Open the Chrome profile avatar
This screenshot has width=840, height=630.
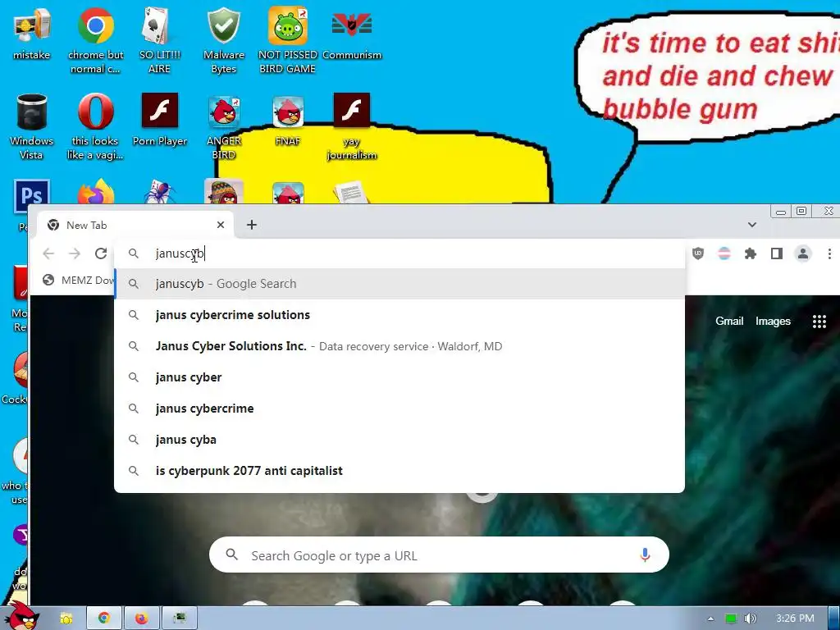coord(802,253)
